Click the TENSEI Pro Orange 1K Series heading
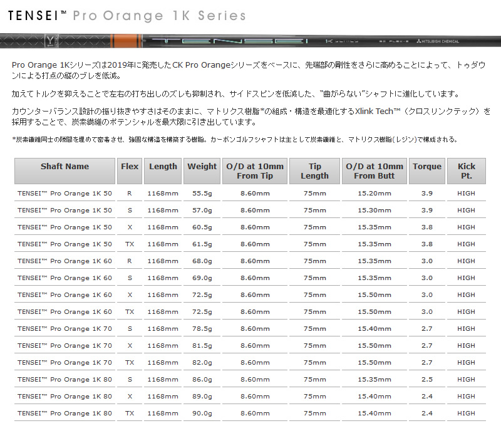Screen dimensions: 501x448 [x=127, y=16]
